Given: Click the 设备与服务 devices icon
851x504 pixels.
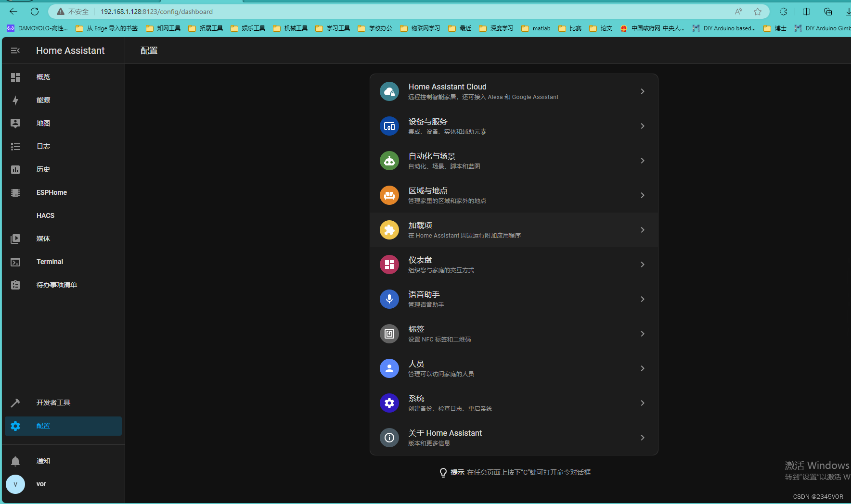Looking at the screenshot, I should click(x=389, y=126).
